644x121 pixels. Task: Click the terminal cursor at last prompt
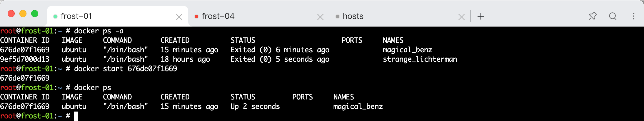pos(76,116)
